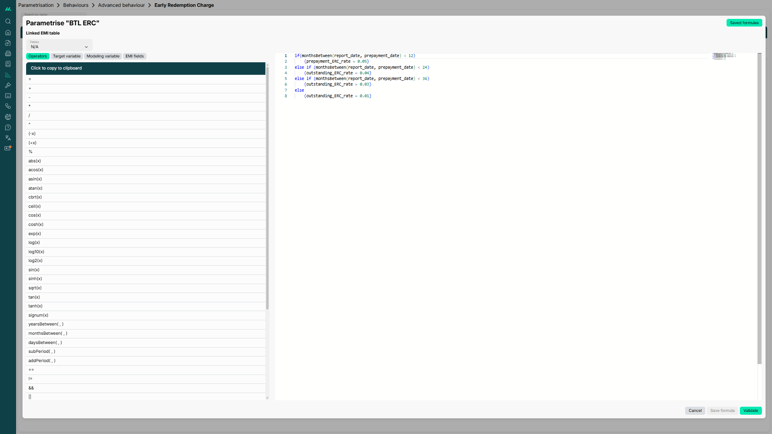Viewport: 772px width, 434px height.
Task: Click the Saved formulas button
Action: click(744, 23)
